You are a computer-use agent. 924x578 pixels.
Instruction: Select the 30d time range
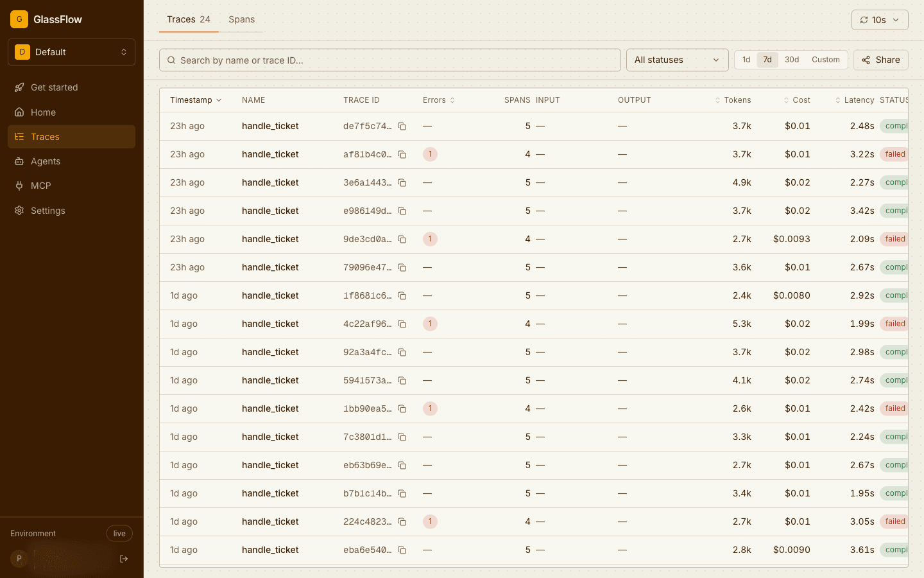pyautogui.click(x=792, y=60)
